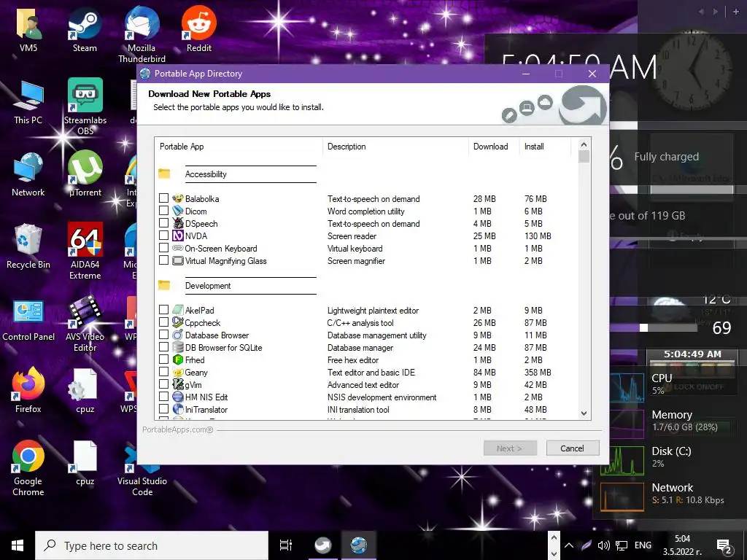
Task: Open the Recycle Bin
Action: (28, 246)
